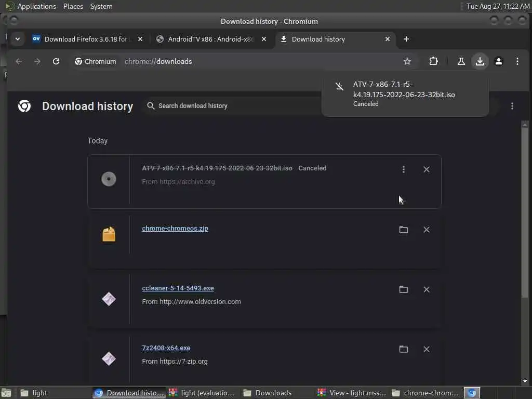The width and height of the screenshot is (532, 399).
Task: Click the strikethrough ATV iso file name
Action: [217, 168]
